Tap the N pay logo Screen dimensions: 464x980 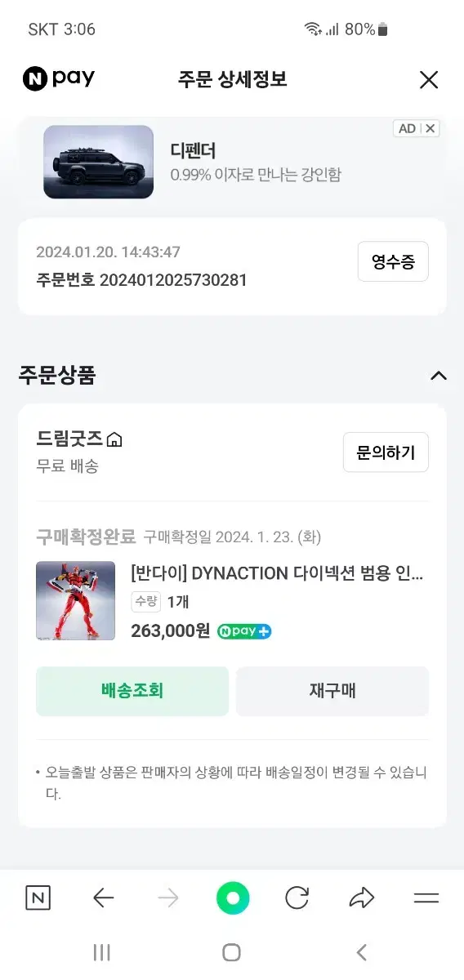click(x=59, y=79)
